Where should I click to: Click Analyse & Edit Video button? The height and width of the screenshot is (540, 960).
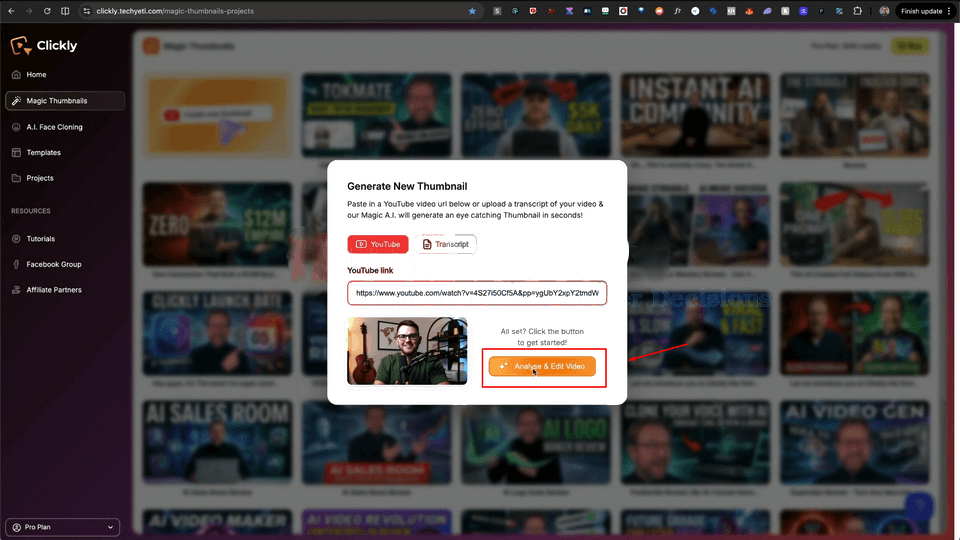coord(542,367)
